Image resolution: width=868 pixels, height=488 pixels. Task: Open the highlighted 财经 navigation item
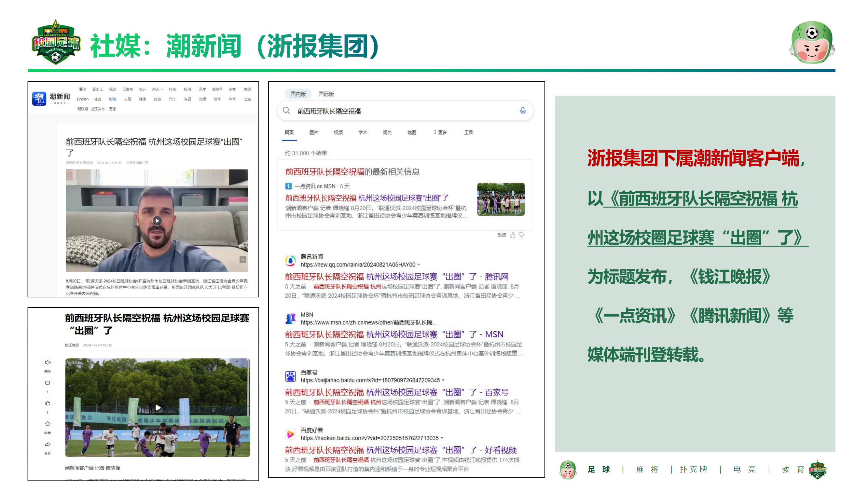tap(113, 99)
